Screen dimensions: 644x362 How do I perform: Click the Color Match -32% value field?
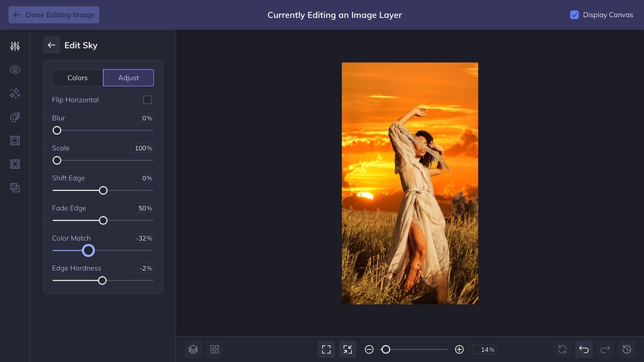[x=142, y=238]
